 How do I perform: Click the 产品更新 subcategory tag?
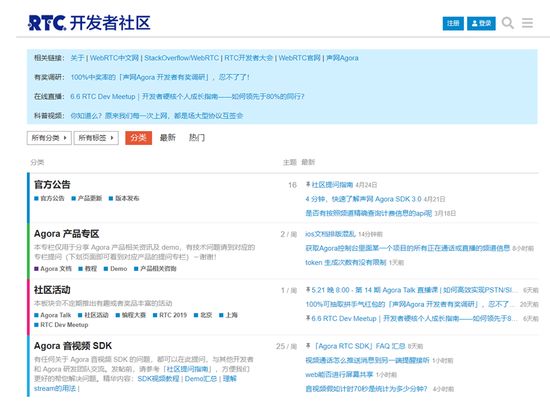click(x=87, y=198)
